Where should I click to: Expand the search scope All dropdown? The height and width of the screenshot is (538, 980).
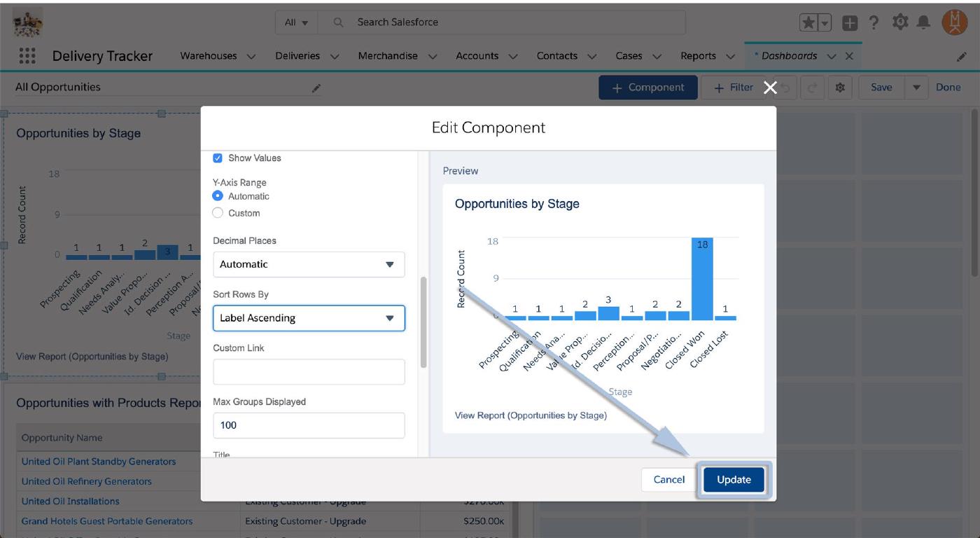297,22
